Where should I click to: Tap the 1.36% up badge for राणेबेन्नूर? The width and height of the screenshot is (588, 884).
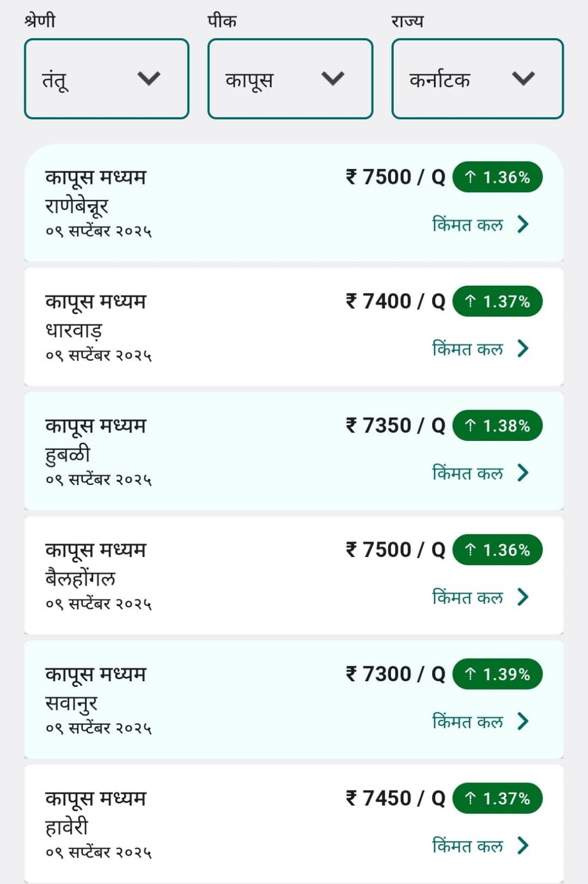[497, 177]
